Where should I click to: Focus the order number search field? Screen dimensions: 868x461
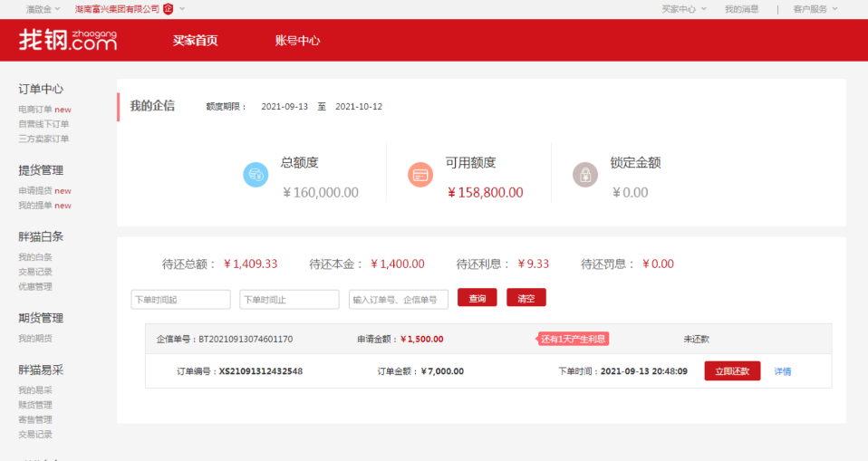point(398,300)
